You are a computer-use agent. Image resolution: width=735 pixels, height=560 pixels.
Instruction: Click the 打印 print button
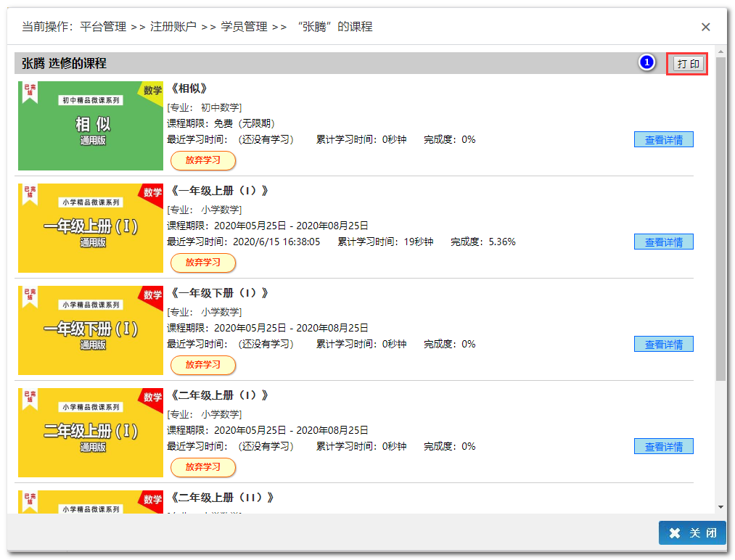click(688, 64)
